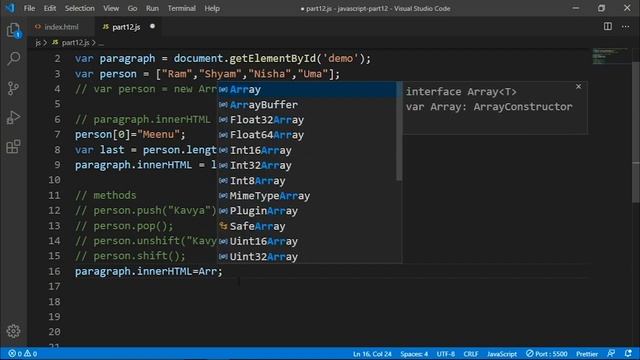Choose the ArrayBuffer suggestion
Image resolution: width=640 pixels, height=360 pixels.
click(x=307, y=104)
